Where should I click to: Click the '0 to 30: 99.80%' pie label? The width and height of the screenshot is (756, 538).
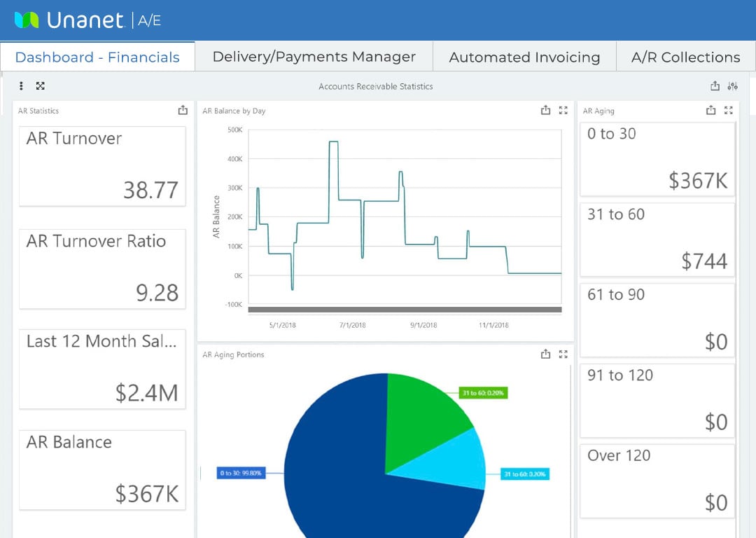click(241, 473)
